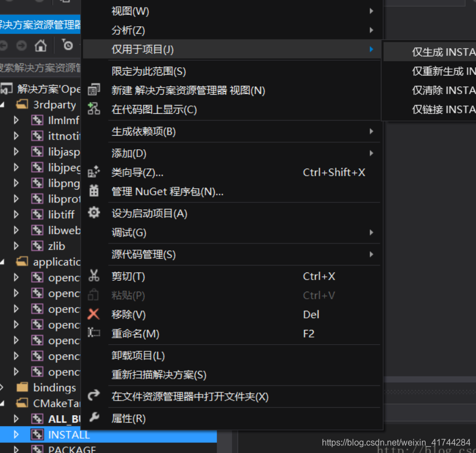Expand the zlib project node
The width and height of the screenshot is (476, 453).
tap(15, 246)
